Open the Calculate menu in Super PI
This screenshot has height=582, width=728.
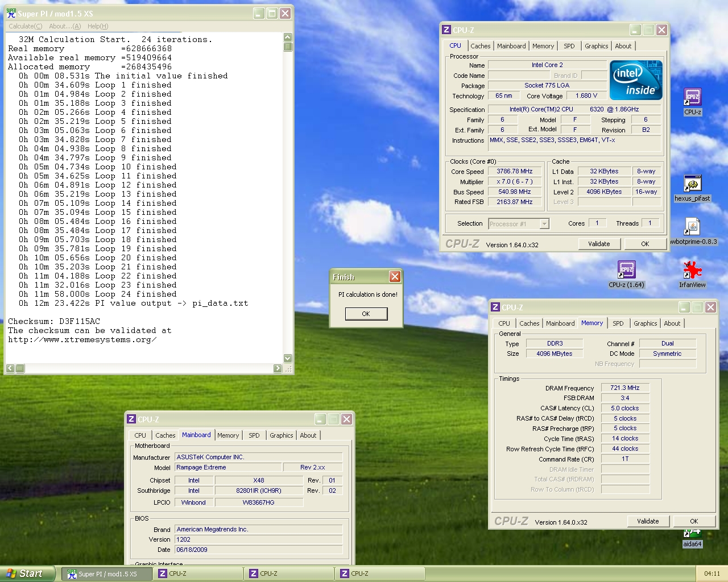coord(25,26)
